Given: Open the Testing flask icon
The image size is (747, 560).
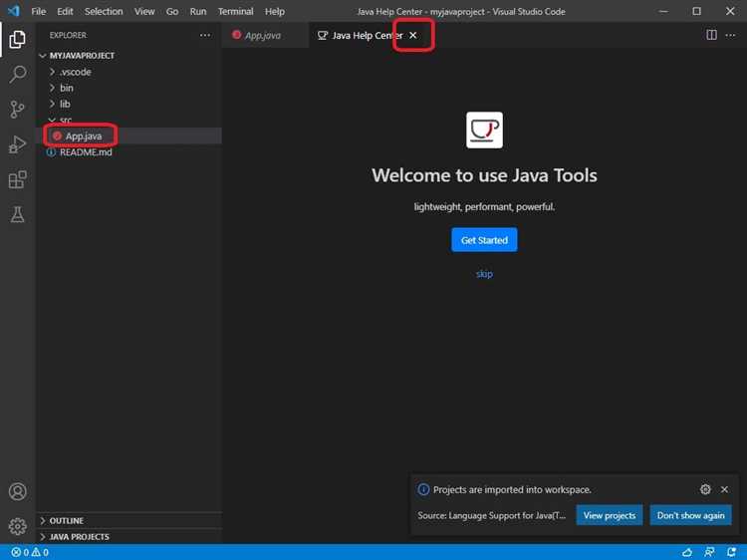Looking at the screenshot, I should [x=17, y=214].
